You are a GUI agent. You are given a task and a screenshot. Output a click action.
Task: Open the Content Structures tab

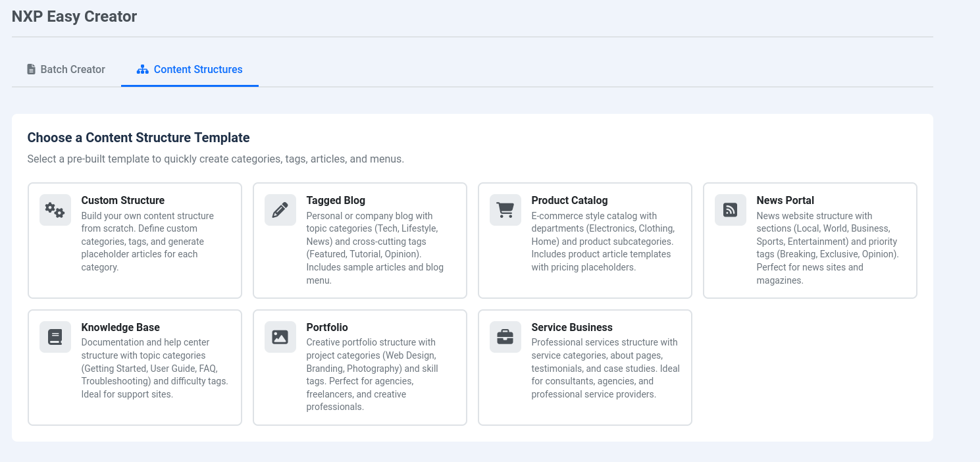[x=190, y=69]
